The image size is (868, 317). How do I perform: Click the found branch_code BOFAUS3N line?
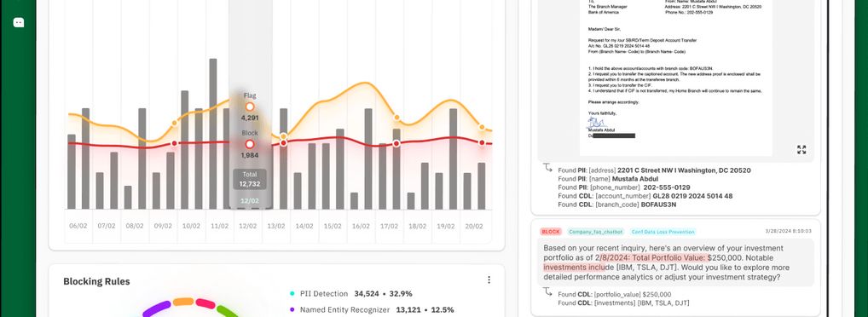[x=617, y=205]
